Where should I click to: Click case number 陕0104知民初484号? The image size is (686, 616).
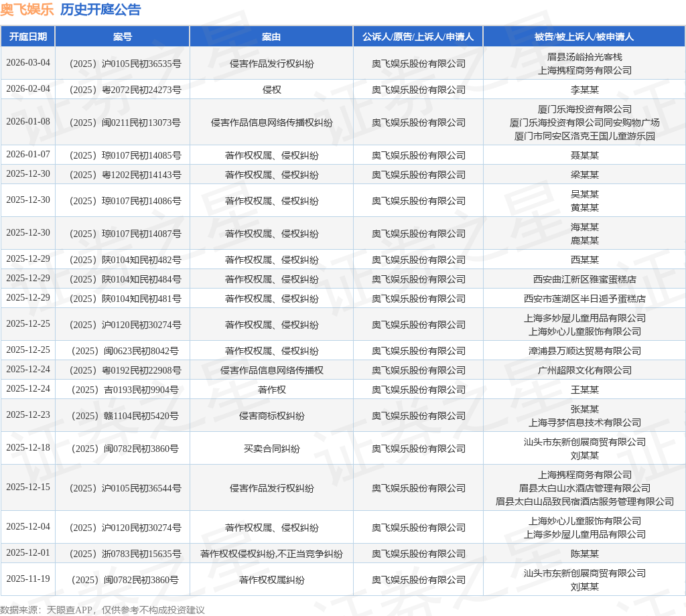[x=125, y=279]
